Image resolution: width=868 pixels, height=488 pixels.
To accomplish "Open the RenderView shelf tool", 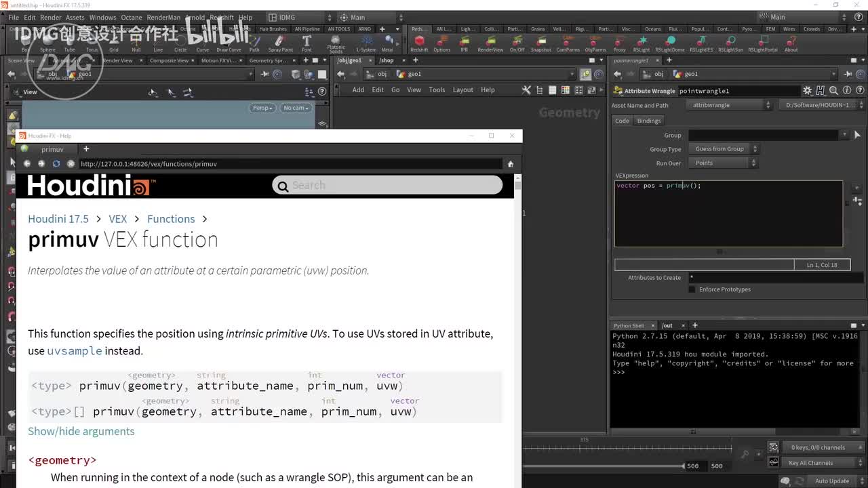I will pos(490,44).
